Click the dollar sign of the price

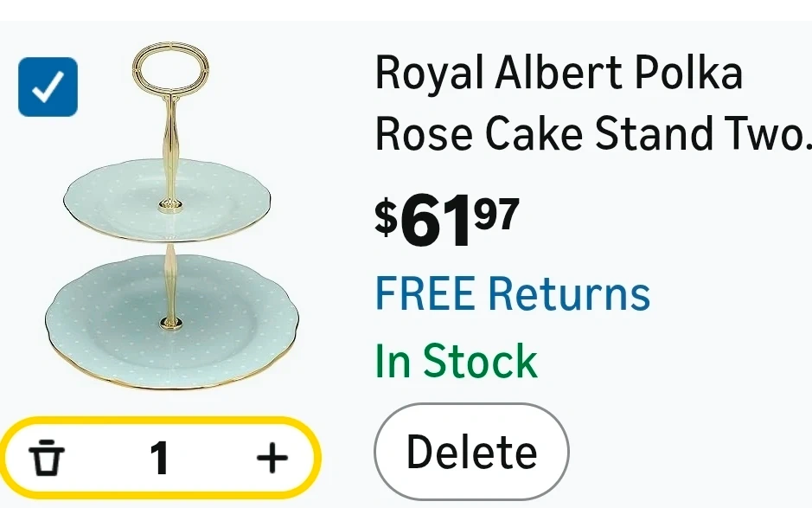[x=387, y=218]
